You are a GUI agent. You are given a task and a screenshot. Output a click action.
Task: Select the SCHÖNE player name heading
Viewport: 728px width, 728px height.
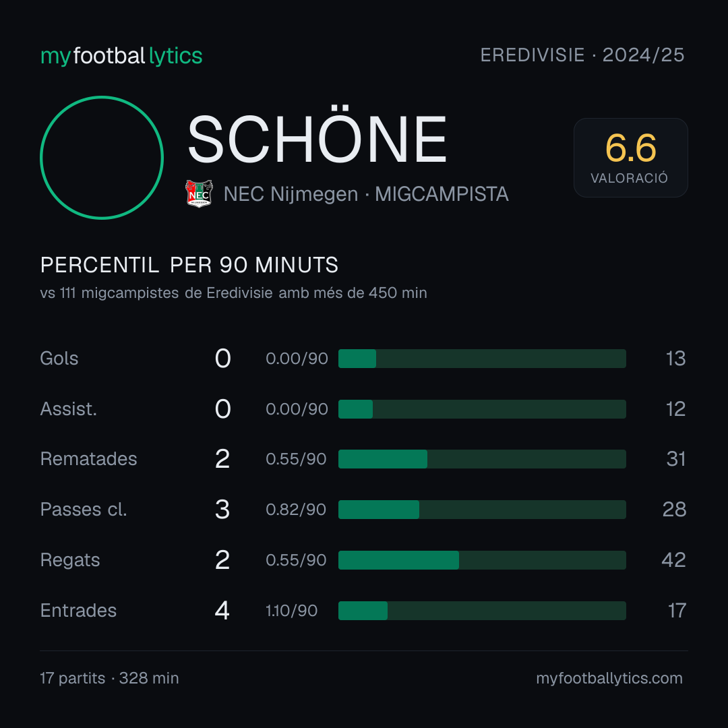tap(317, 139)
